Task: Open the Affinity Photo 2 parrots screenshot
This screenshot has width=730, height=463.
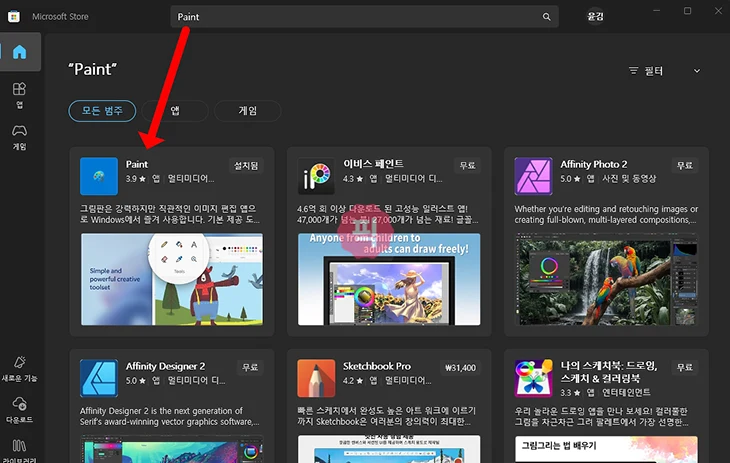Action: click(606, 279)
